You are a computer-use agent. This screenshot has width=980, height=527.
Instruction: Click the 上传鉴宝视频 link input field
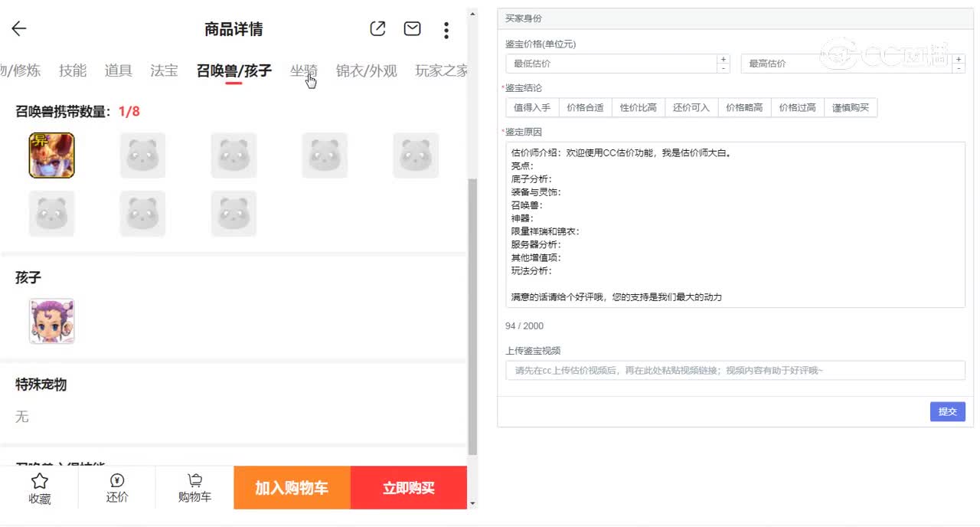click(x=735, y=371)
